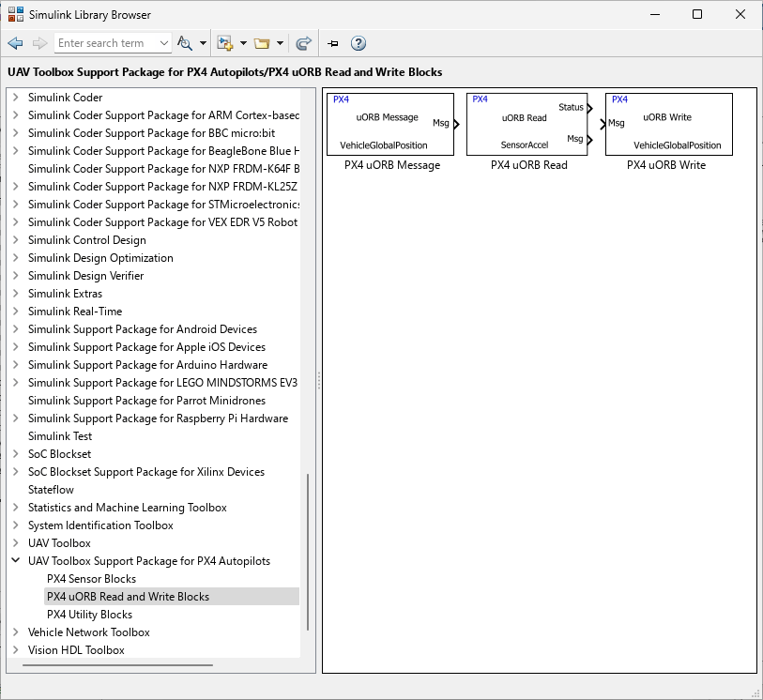The image size is (763, 700).
Task: Expand Simulink Coder Support Package for ARM Cortex
Action: 16,115
